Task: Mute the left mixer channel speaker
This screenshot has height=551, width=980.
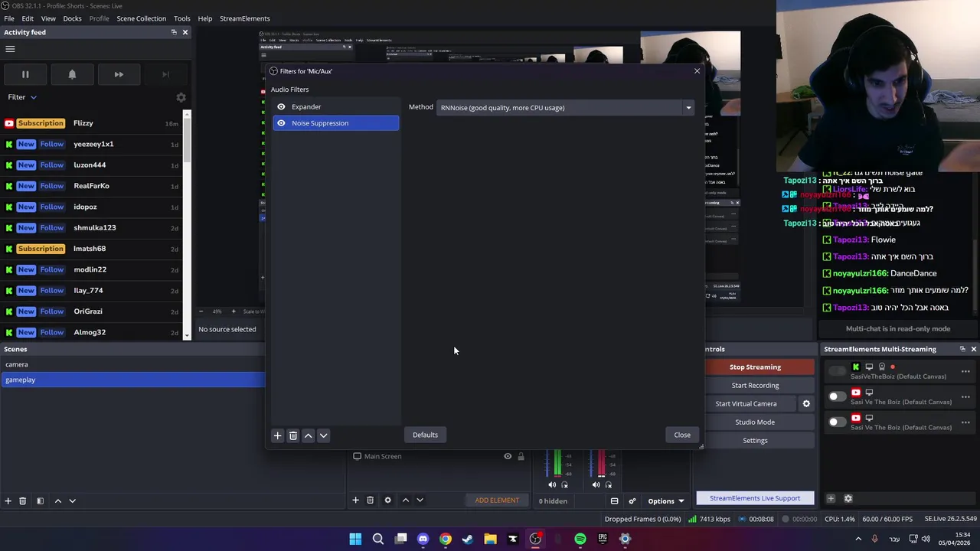Action: (552, 484)
